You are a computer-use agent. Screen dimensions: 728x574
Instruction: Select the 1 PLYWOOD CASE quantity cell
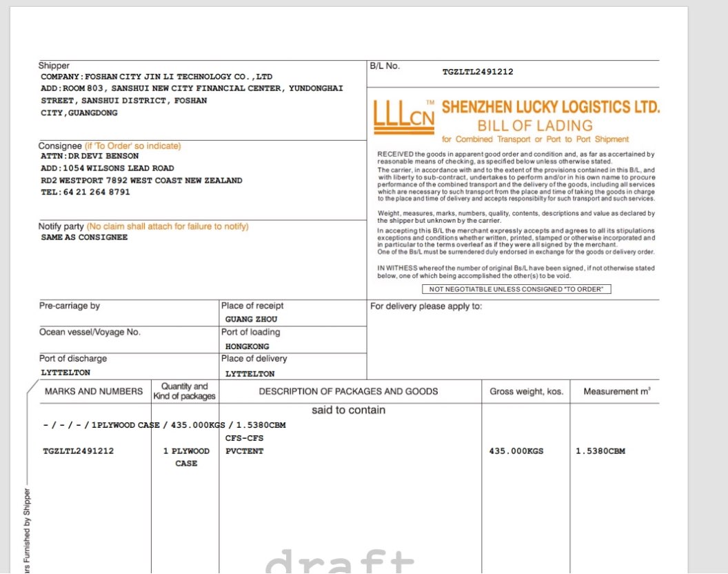186,457
